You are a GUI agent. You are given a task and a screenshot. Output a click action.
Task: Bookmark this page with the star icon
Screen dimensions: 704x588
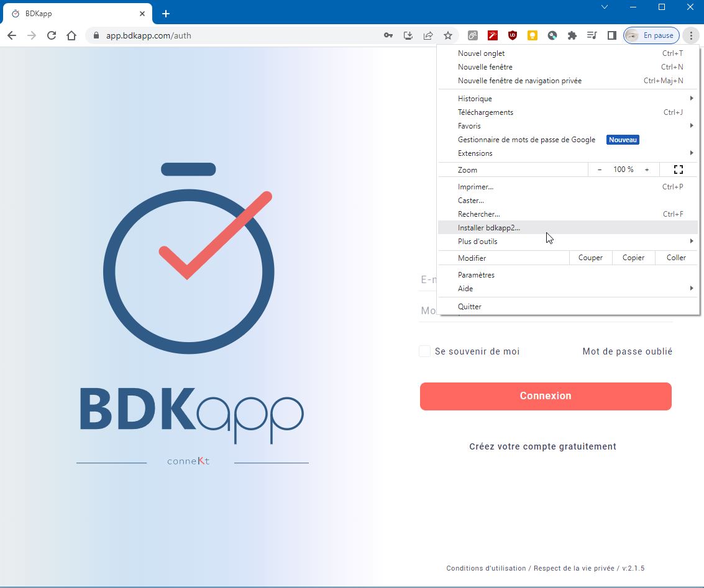pos(447,35)
